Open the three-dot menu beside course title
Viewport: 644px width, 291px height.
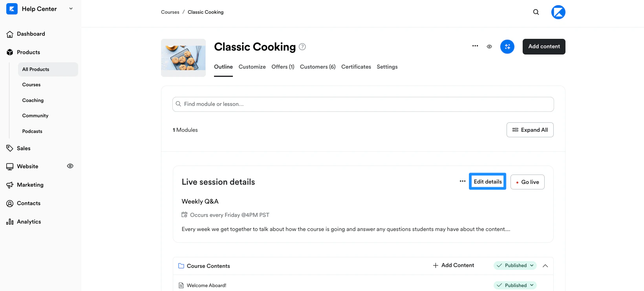pos(475,46)
